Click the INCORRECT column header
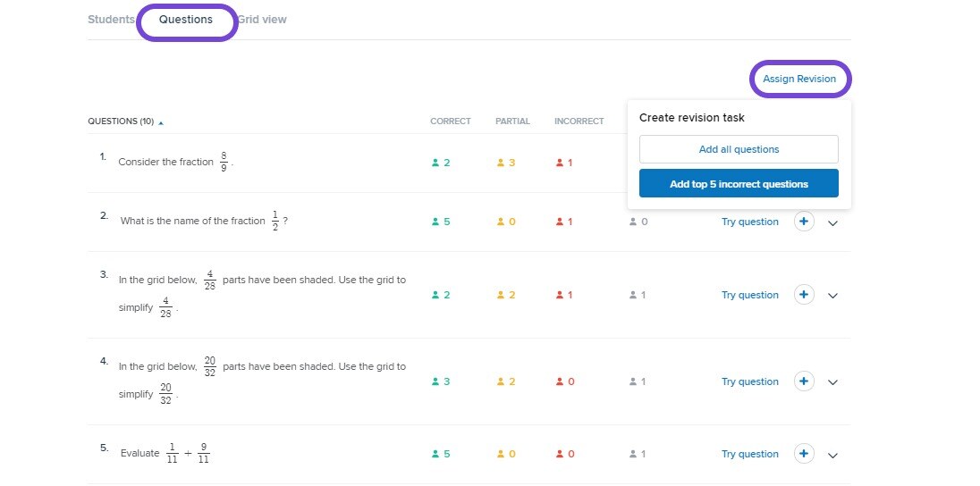The height and width of the screenshot is (486, 980). pos(579,121)
